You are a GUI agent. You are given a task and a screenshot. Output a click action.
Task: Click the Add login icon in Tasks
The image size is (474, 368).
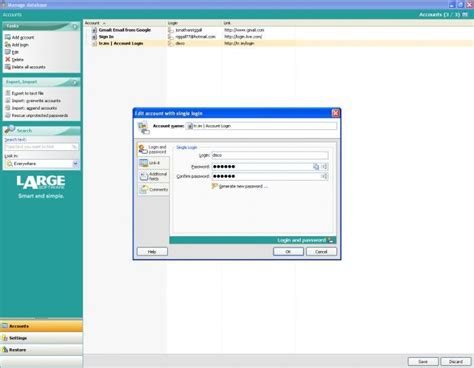tap(8, 44)
